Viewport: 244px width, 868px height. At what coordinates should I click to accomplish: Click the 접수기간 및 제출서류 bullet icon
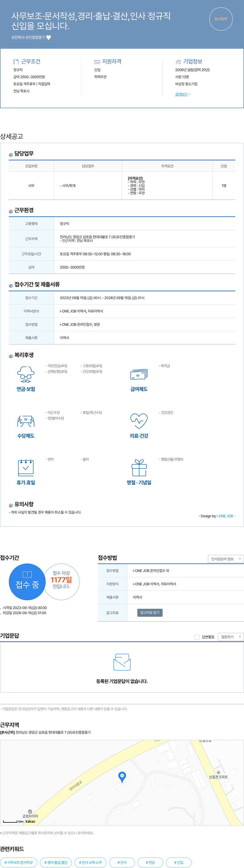coord(11,285)
